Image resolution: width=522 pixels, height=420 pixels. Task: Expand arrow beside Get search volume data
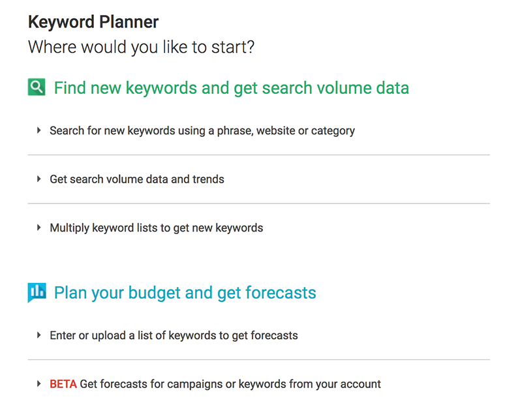[x=39, y=179]
